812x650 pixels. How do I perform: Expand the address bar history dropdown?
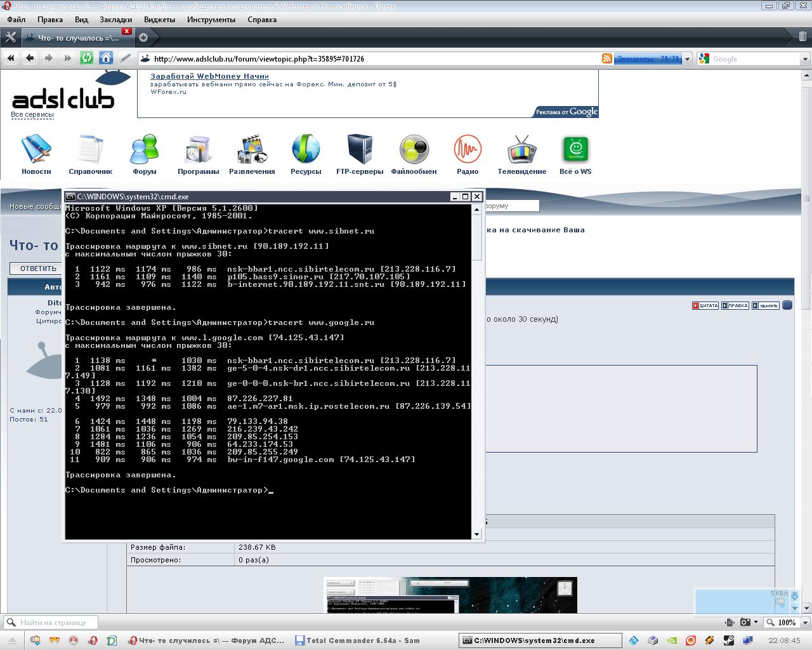pos(687,59)
